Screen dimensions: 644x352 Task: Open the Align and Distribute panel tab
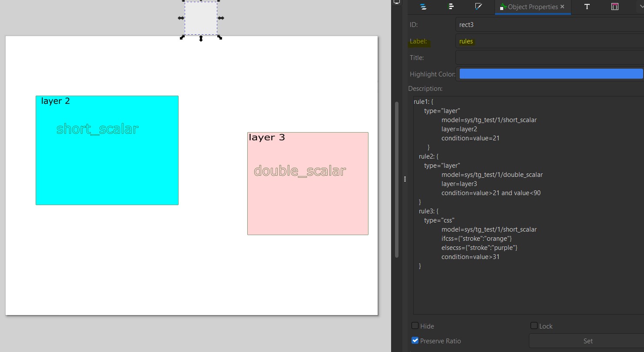click(451, 7)
